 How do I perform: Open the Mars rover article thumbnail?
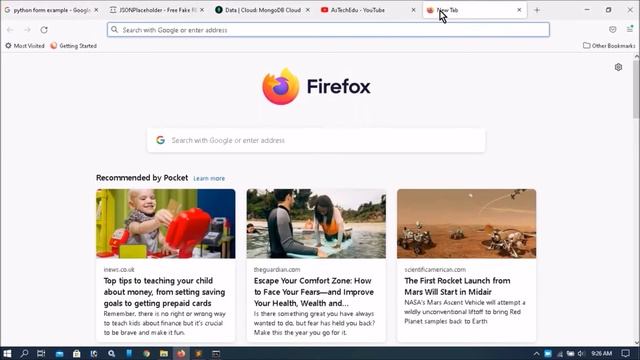pyautogui.click(x=467, y=224)
